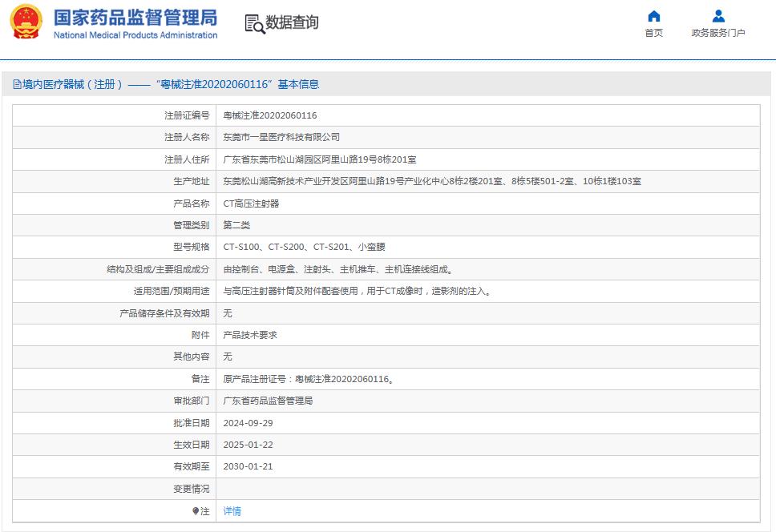This screenshot has width=776, height=532.
Task: Click the blue home icon above 首页
Action: coord(653,16)
